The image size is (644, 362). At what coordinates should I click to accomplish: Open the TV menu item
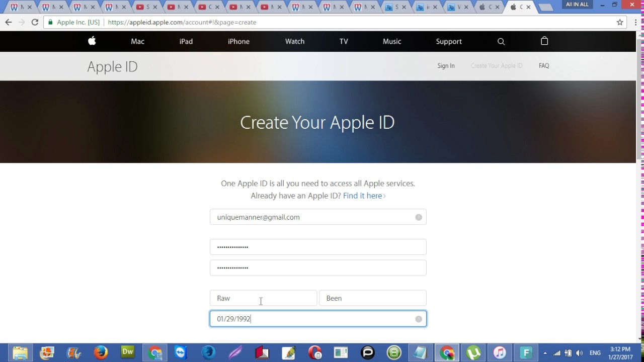tap(344, 41)
